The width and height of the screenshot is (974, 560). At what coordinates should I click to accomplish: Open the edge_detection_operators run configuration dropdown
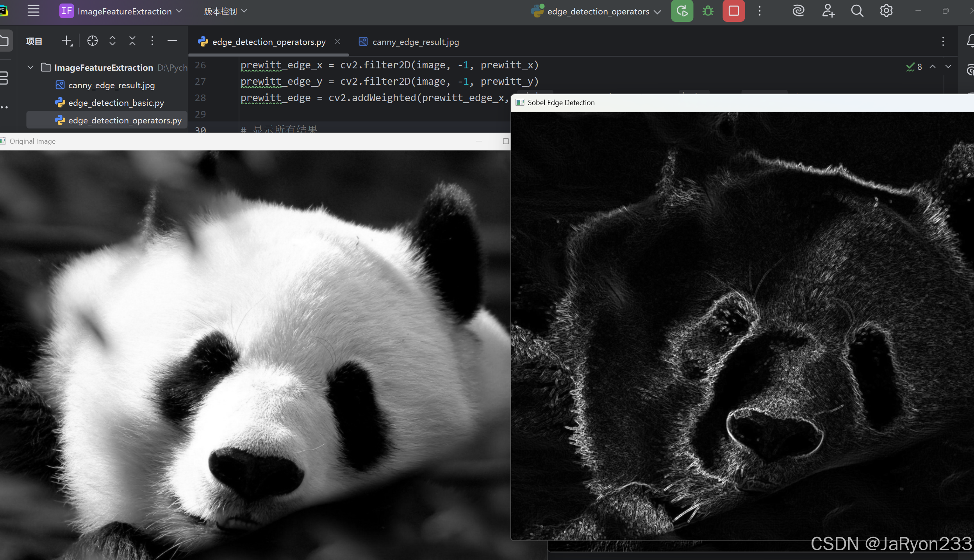pyautogui.click(x=598, y=12)
